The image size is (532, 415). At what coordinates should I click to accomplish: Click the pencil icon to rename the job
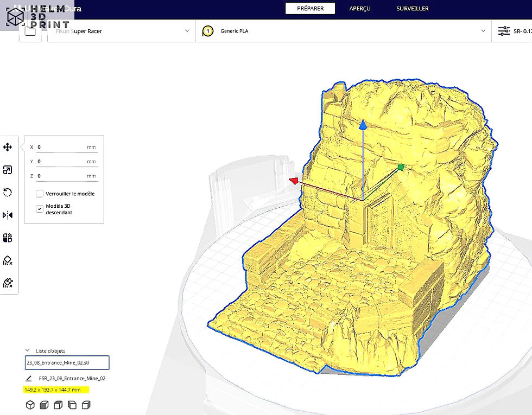click(28, 379)
